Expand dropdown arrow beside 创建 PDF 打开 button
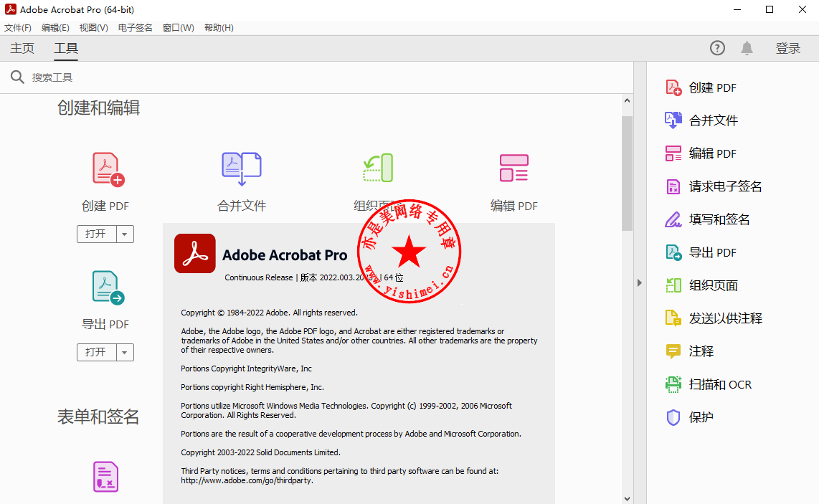The image size is (819, 504). [125, 234]
